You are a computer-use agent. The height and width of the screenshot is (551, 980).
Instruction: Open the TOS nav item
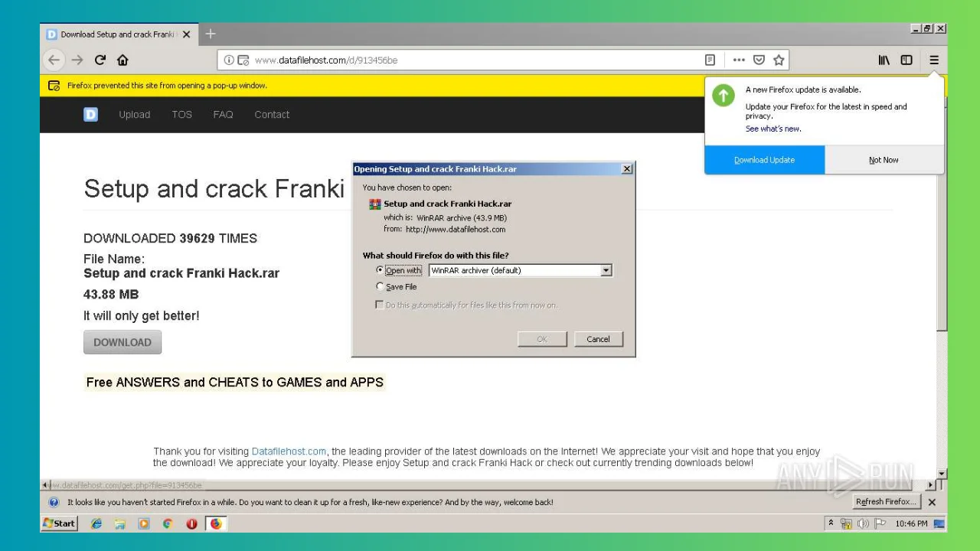pyautogui.click(x=181, y=114)
